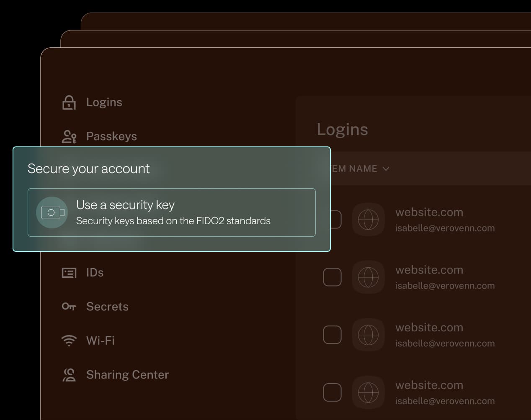Screen dimensions: 531x420
Task: Choose Use a security key option
Action: point(172,213)
